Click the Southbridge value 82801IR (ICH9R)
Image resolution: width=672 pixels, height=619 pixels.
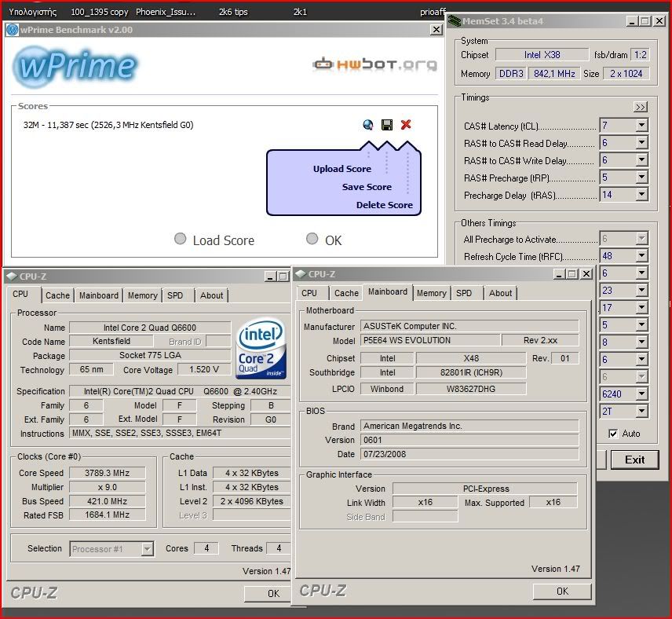coord(471,372)
